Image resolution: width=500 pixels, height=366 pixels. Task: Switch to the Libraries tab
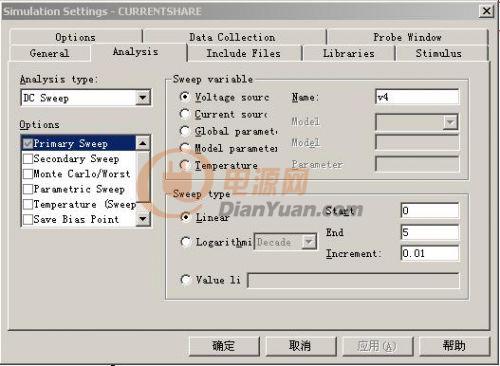[x=349, y=53]
